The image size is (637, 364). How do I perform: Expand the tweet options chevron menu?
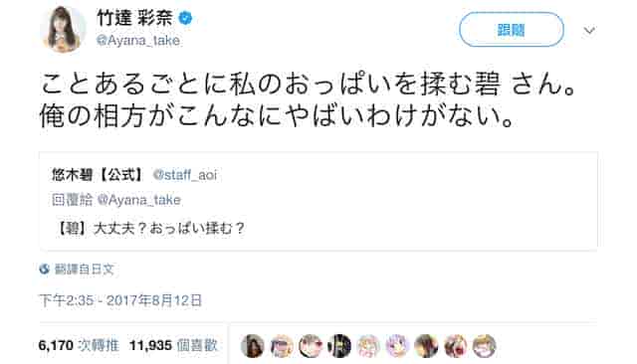pos(589,31)
